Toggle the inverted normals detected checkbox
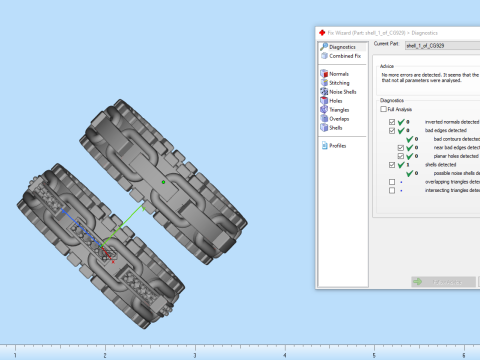This screenshot has height=360, width=480. (392, 122)
